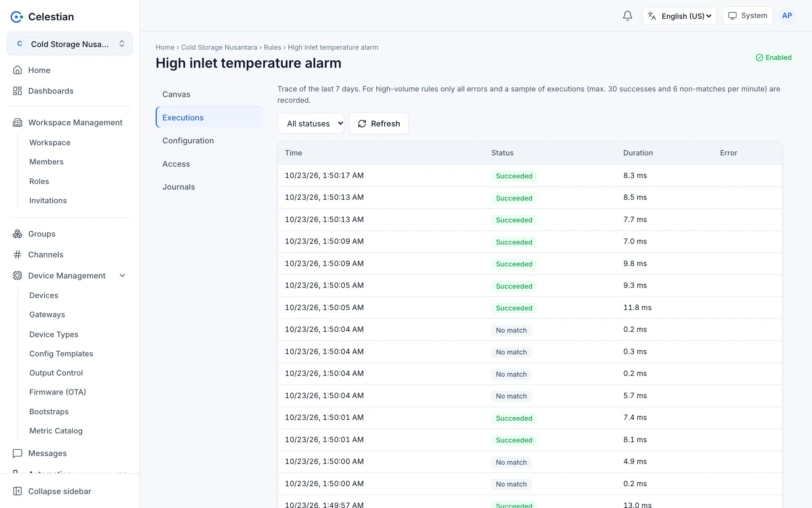Click the translate language icon
812x508 pixels.
pyautogui.click(x=652, y=16)
